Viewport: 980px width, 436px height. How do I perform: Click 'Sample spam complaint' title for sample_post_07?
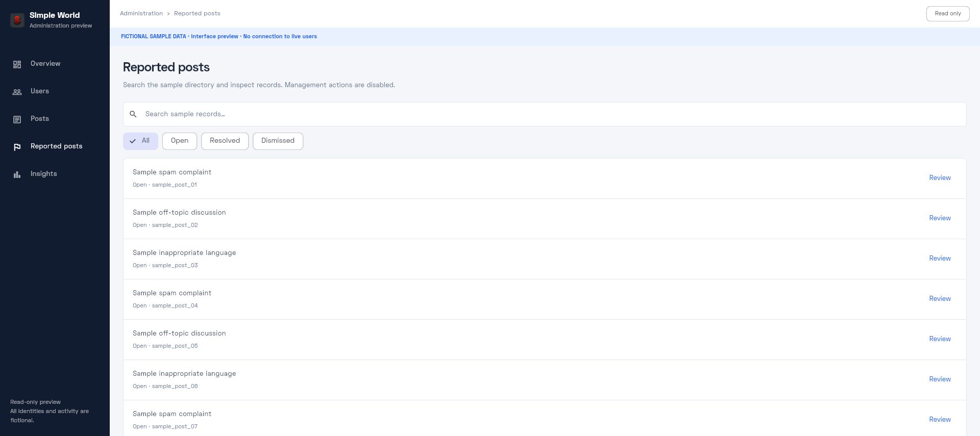point(172,414)
